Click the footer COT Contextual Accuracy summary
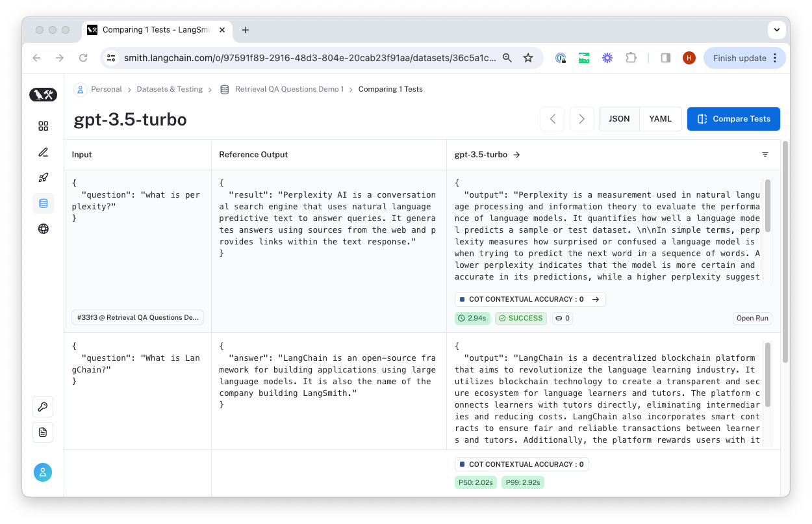 point(522,464)
